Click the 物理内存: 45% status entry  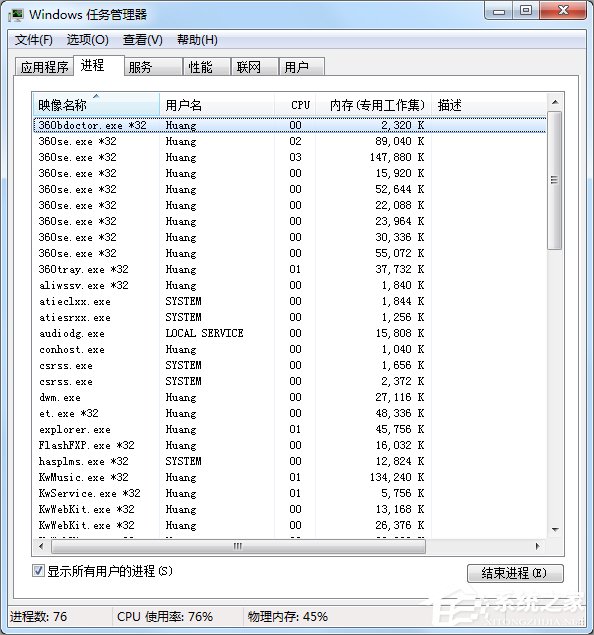pyautogui.click(x=287, y=616)
